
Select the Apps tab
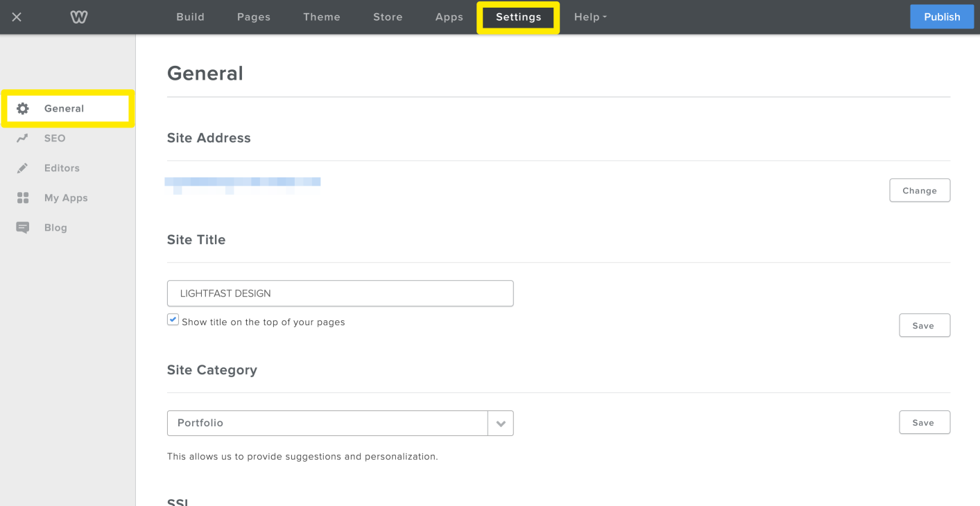449,17
